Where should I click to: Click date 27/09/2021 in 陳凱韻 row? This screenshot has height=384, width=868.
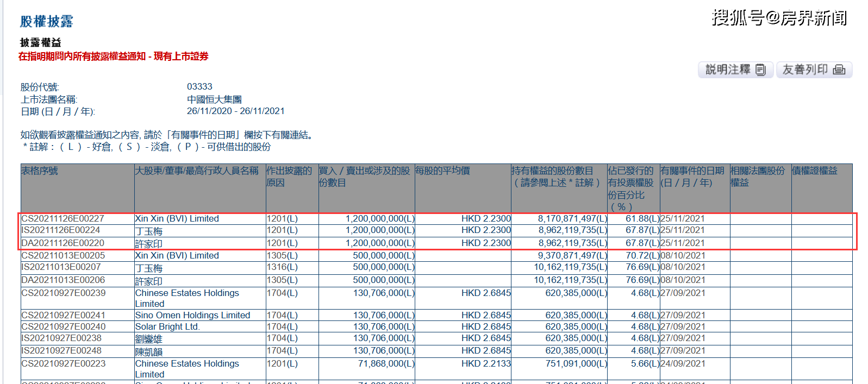[683, 351]
